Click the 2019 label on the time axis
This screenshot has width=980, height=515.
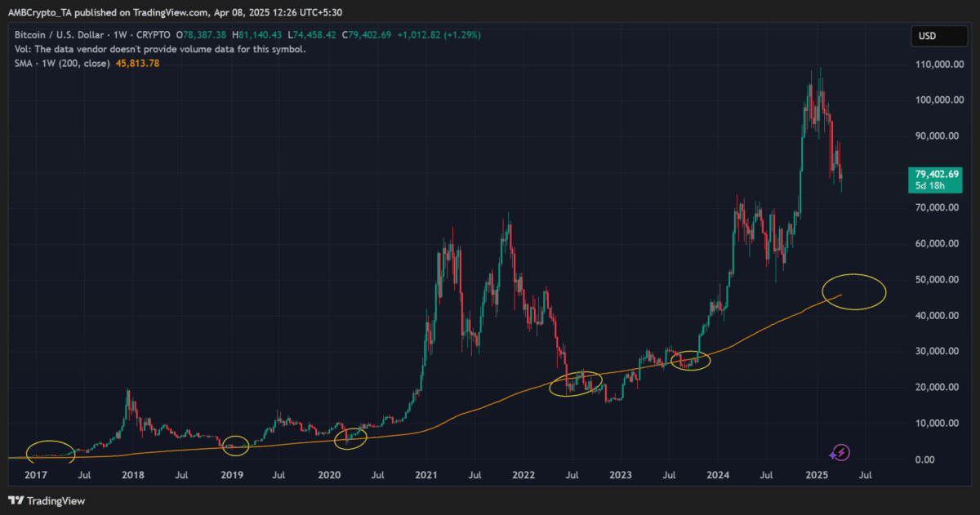pos(231,474)
